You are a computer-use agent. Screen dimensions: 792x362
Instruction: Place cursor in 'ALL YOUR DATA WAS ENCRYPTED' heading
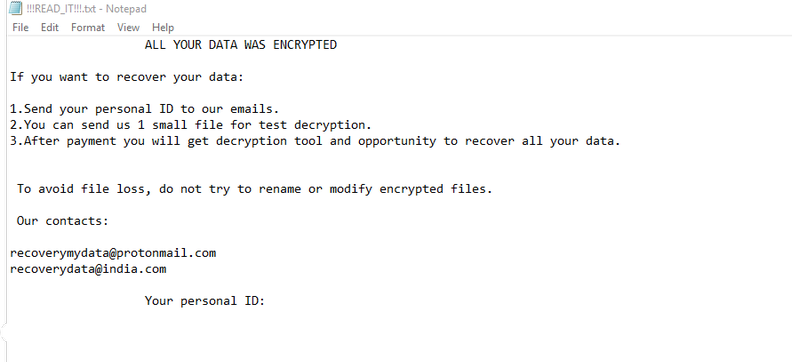click(x=240, y=45)
